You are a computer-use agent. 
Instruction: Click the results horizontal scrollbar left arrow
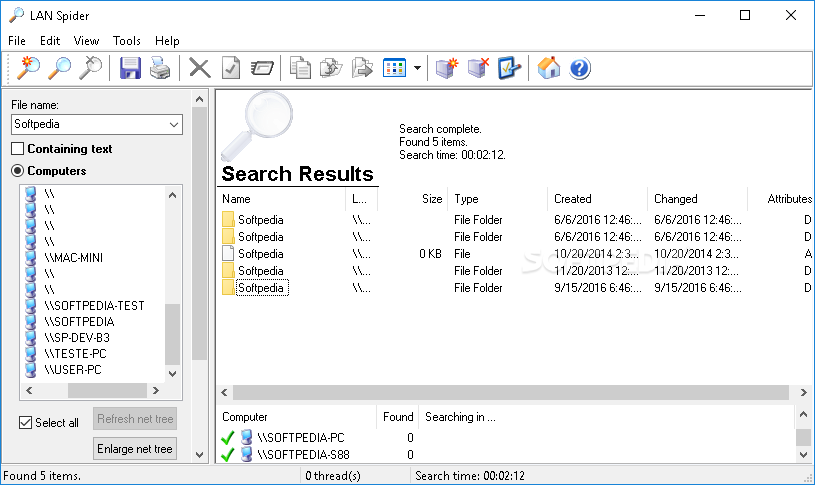pyautogui.click(x=224, y=392)
